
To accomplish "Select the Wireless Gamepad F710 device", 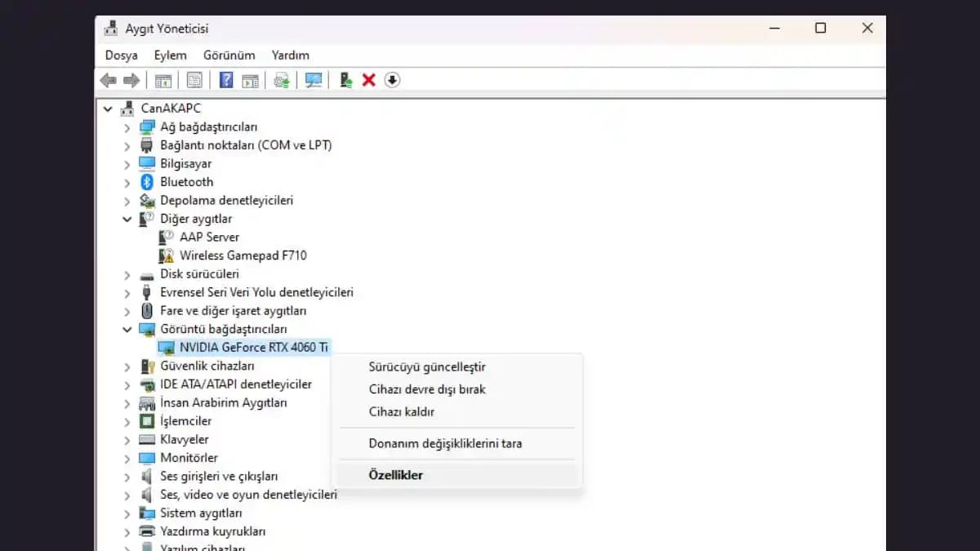I will tap(243, 256).
